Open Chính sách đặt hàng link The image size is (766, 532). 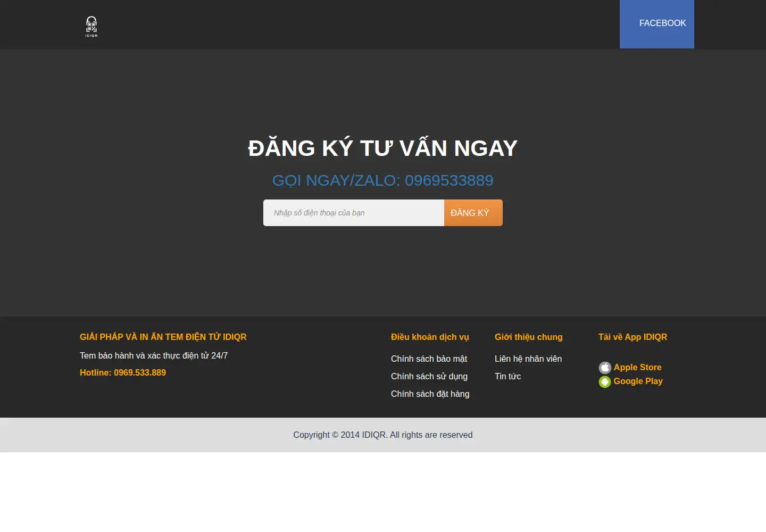point(430,394)
